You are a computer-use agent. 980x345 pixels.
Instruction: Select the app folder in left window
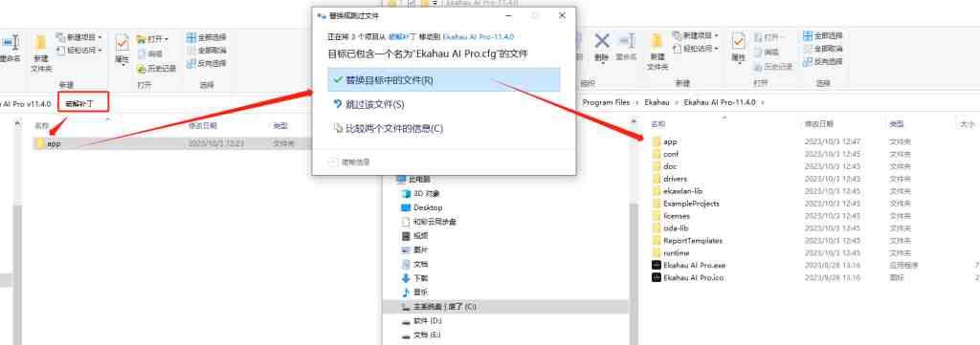172,143
